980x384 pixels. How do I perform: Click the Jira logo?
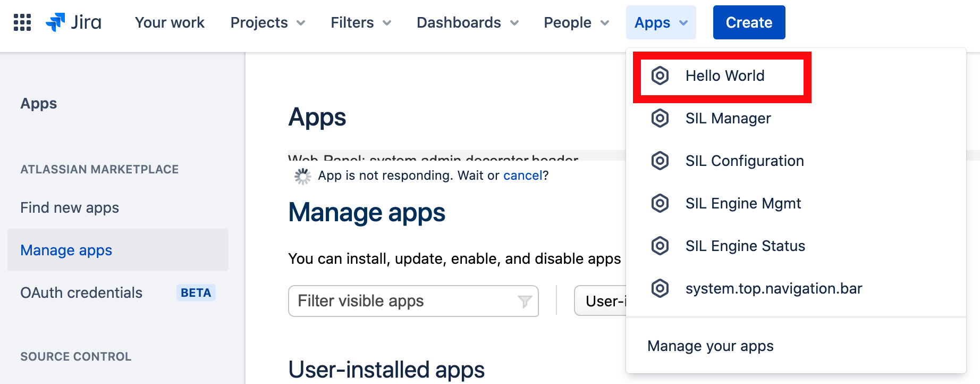[73, 22]
